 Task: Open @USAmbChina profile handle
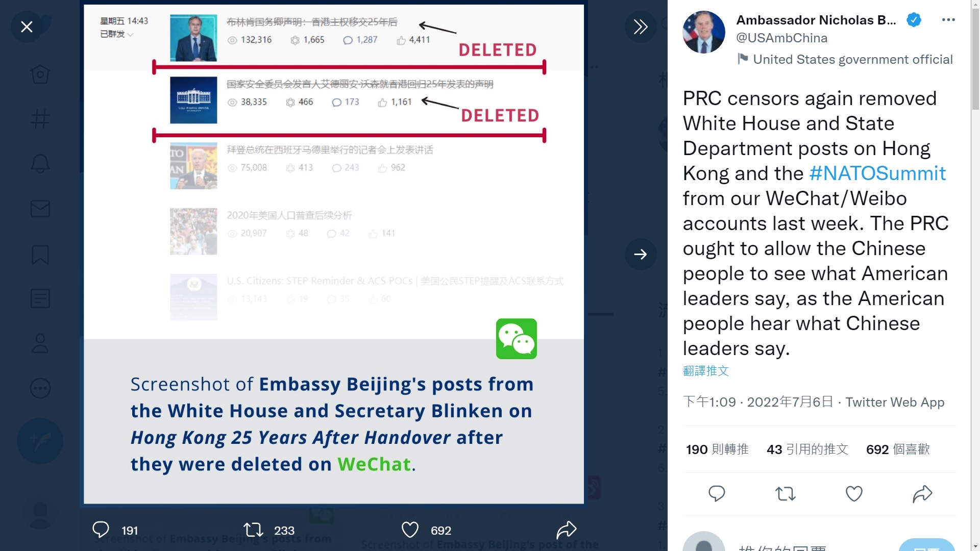coord(781,38)
